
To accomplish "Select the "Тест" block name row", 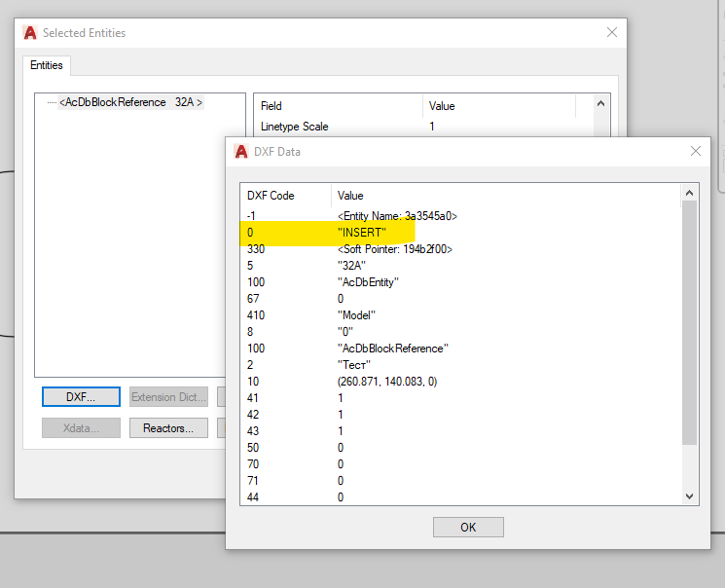I will [460, 365].
